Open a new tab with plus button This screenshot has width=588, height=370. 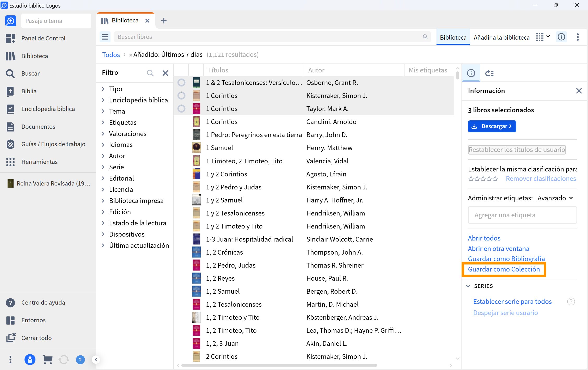point(164,21)
